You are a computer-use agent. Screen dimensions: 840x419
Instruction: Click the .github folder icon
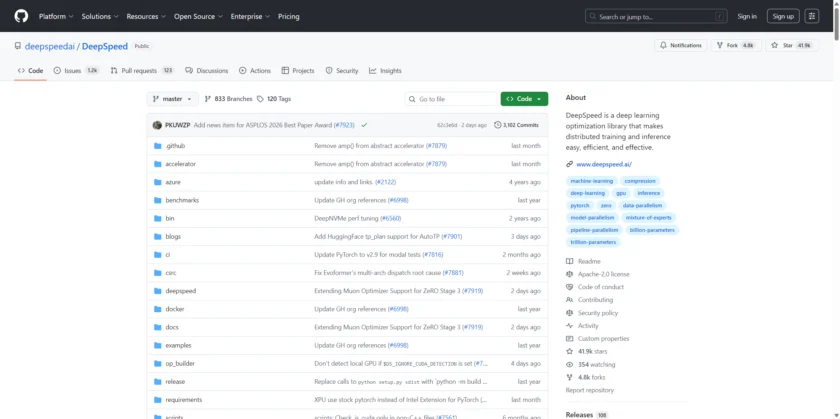158,146
